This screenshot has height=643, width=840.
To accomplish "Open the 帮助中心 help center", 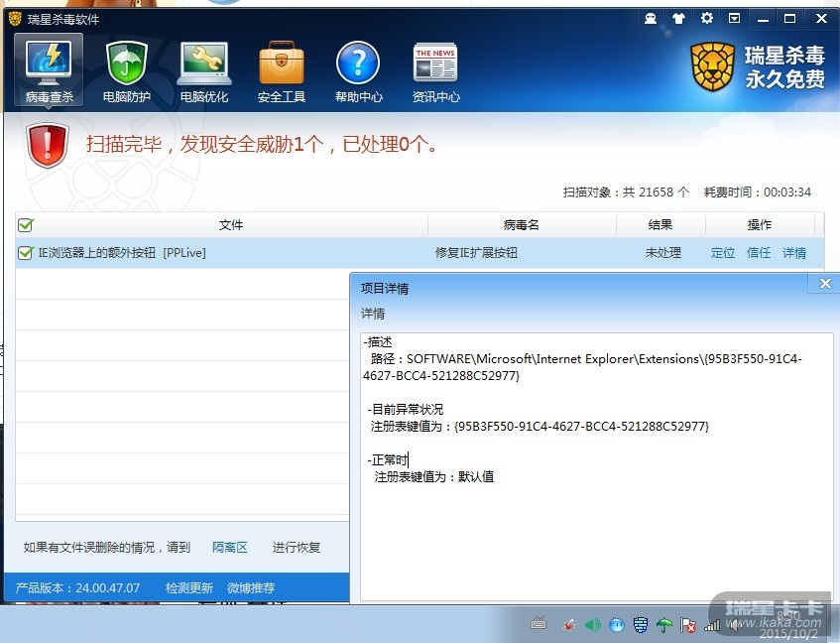I will tap(358, 71).
